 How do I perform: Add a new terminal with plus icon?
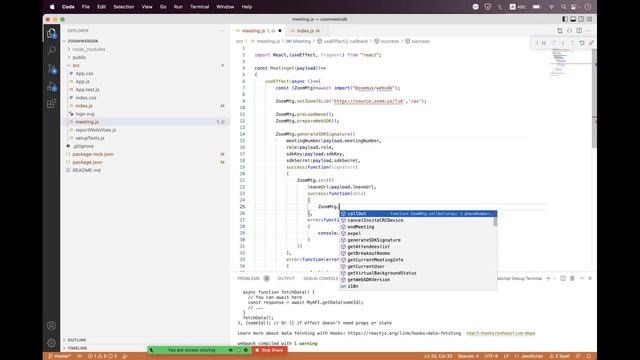pos(548,278)
